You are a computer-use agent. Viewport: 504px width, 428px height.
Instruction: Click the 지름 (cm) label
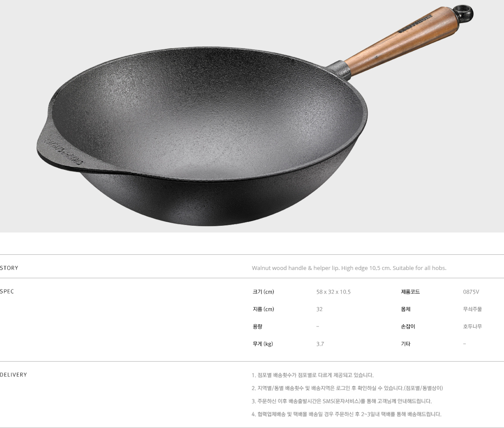(263, 309)
